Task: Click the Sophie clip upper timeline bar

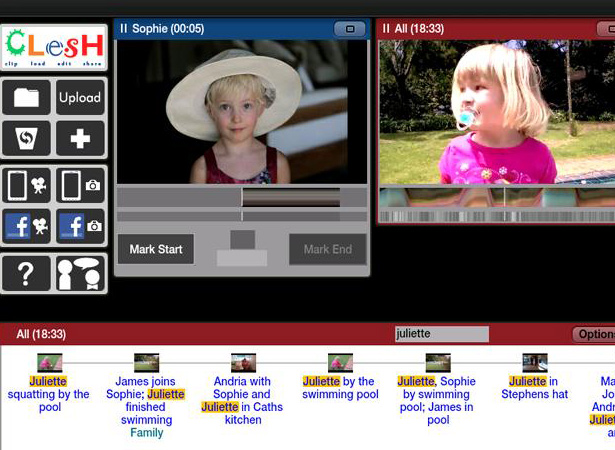Action: (x=242, y=197)
